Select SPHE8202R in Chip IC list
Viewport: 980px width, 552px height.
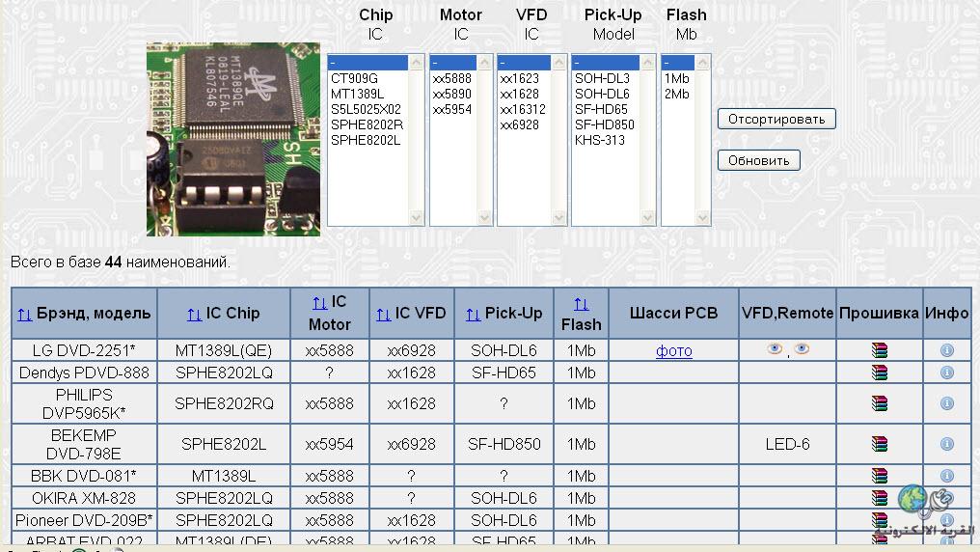(367, 124)
